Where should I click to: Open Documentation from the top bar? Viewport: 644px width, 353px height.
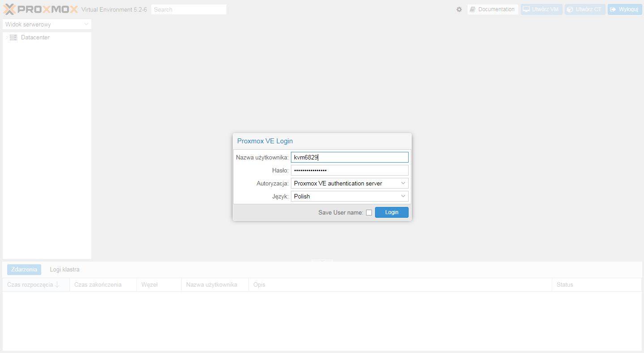point(492,9)
